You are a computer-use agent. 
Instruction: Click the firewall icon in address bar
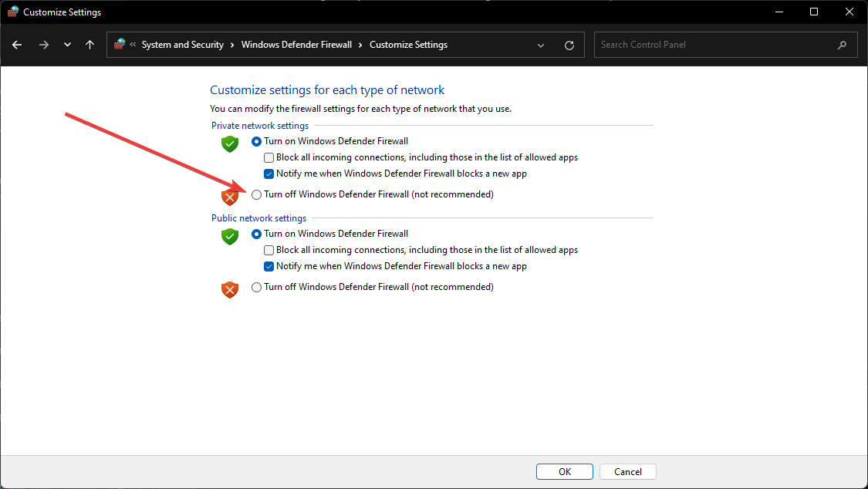(x=119, y=44)
